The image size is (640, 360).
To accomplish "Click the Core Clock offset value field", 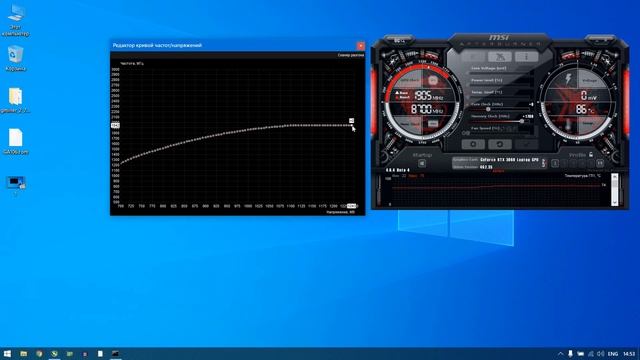I will [x=530, y=104].
